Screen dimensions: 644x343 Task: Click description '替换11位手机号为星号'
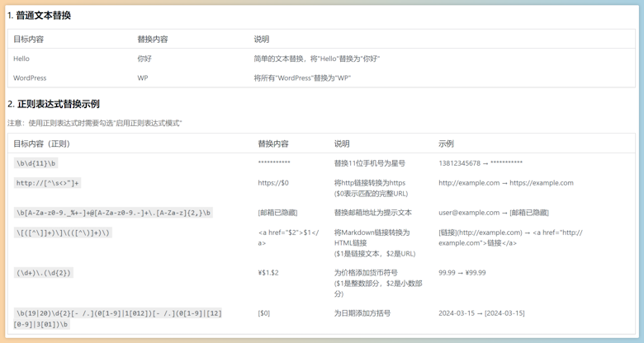[370, 163]
